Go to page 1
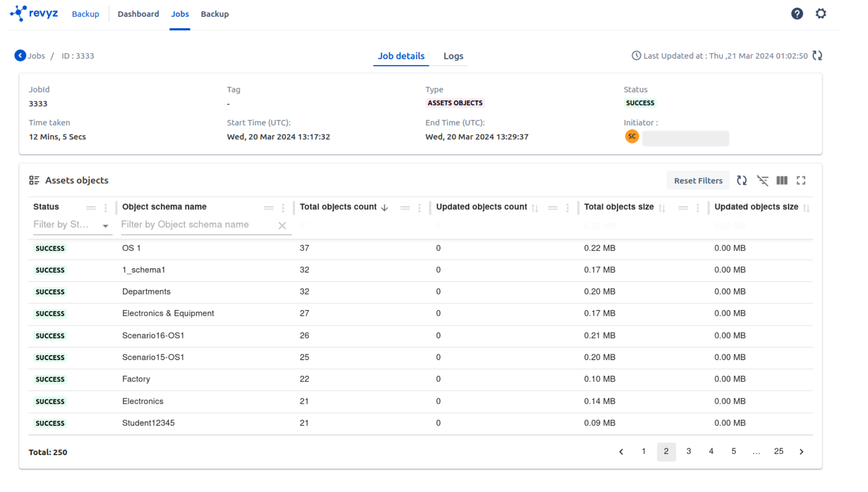The height and width of the screenshot is (492, 868). [x=643, y=451]
